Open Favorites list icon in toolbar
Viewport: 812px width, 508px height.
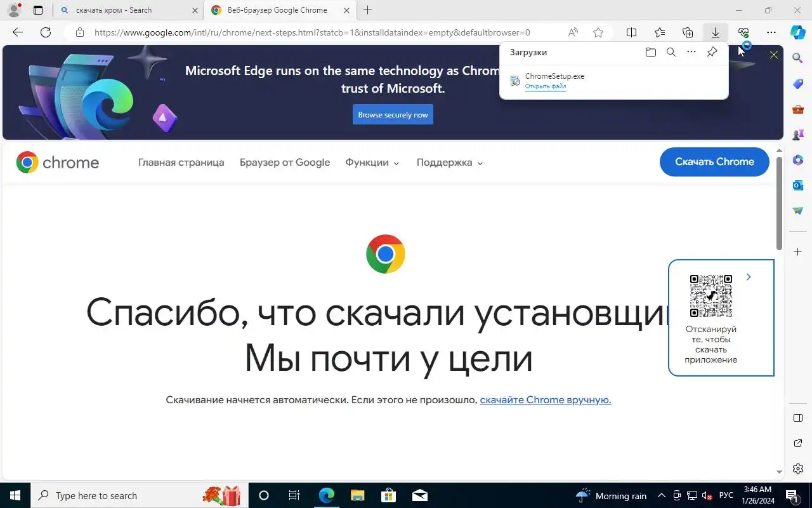660,32
